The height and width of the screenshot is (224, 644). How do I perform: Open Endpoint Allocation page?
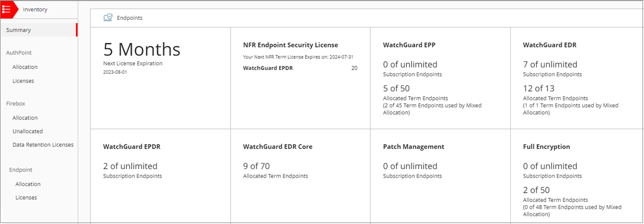(28, 184)
